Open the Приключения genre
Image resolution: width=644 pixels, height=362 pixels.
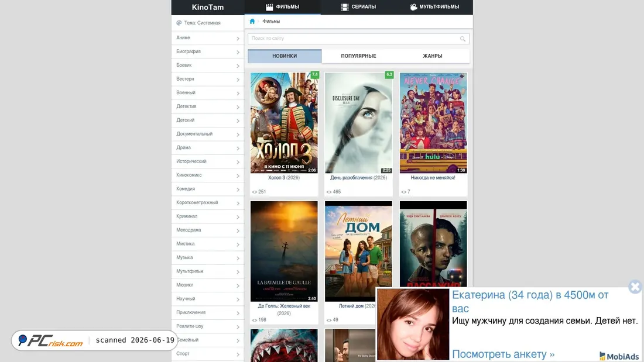point(208,312)
